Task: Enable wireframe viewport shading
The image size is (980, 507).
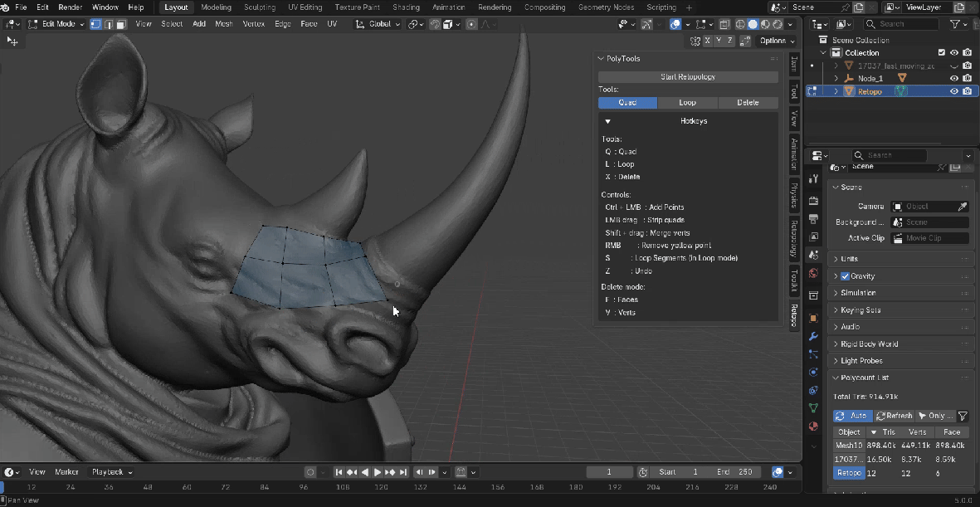Action: click(x=740, y=25)
